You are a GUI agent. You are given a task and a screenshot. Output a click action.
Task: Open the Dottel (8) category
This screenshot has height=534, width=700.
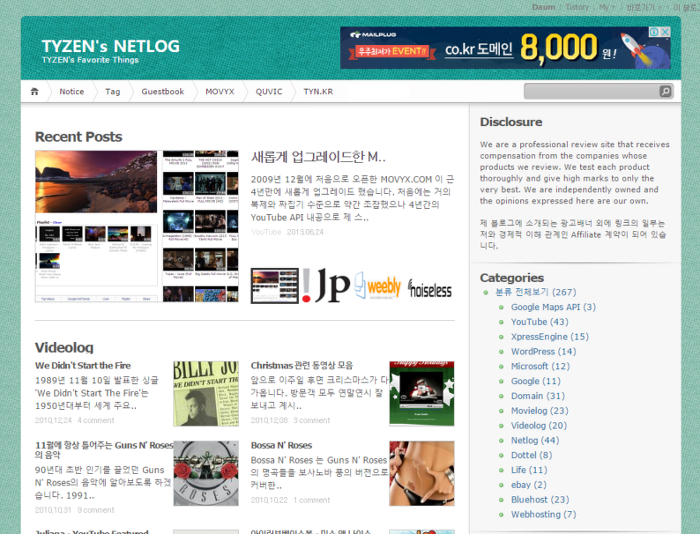pyautogui.click(x=531, y=455)
